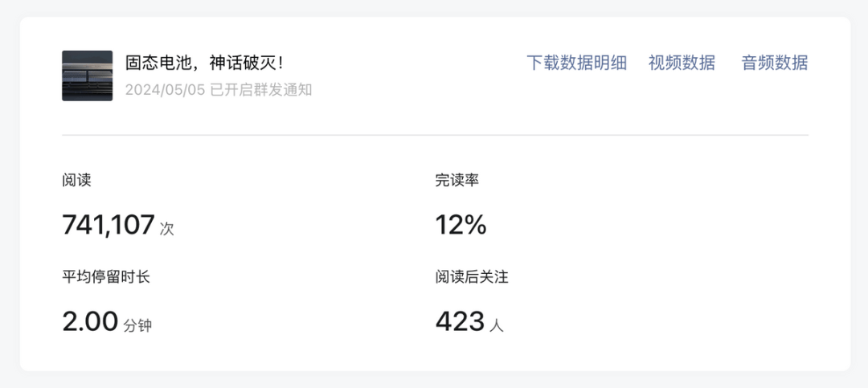The height and width of the screenshot is (388, 868).
Task: Click the 741,107 read count value
Action: click(x=108, y=225)
